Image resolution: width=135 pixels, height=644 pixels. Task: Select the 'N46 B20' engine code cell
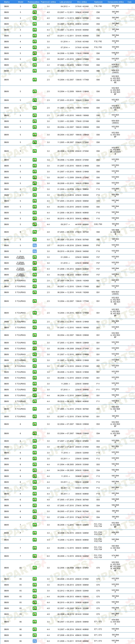click(115, 53)
